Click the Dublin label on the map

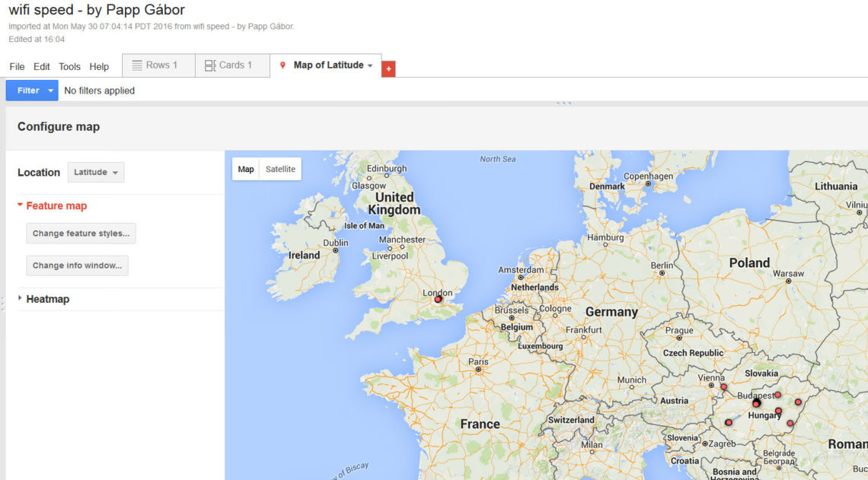click(336, 243)
